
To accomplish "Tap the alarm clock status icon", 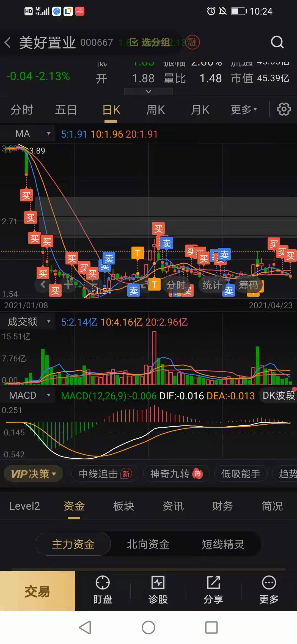I will pos(211,11).
